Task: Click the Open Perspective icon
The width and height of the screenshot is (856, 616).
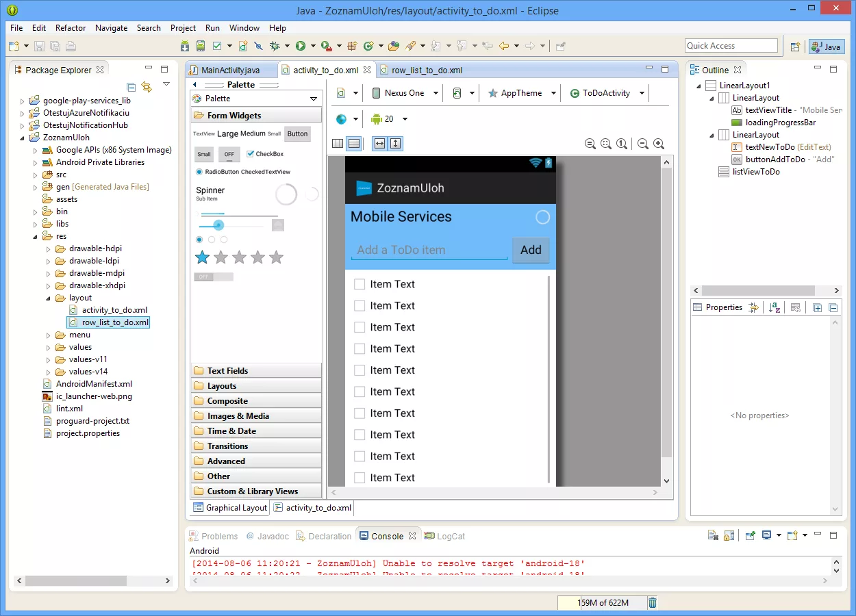Action: [795, 47]
